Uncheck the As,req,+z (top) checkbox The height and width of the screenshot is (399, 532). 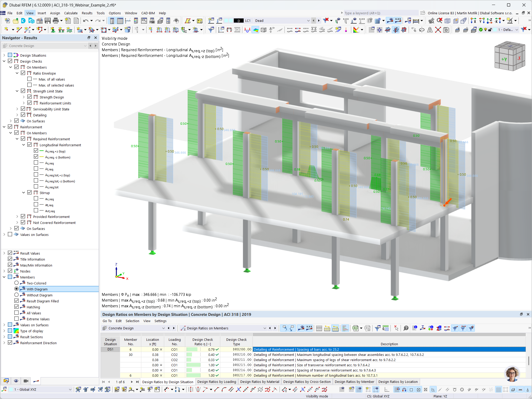[36, 151]
